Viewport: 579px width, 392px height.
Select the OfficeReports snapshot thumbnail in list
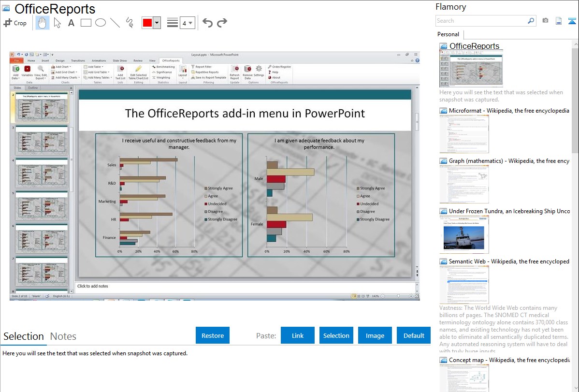point(471,69)
